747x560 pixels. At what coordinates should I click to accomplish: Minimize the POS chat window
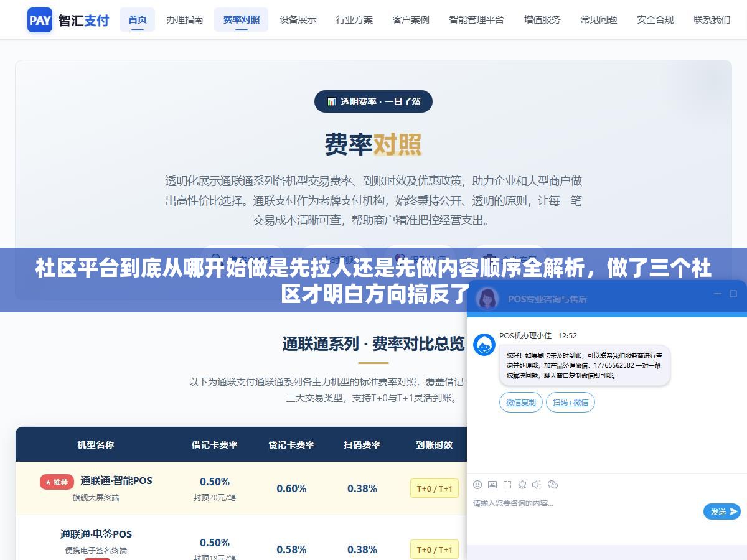(718, 294)
